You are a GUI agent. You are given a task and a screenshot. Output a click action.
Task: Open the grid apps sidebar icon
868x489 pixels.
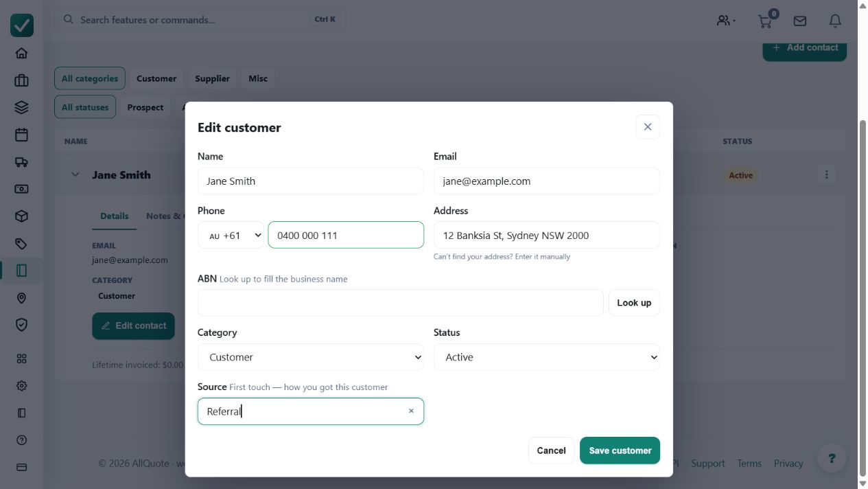click(21, 359)
